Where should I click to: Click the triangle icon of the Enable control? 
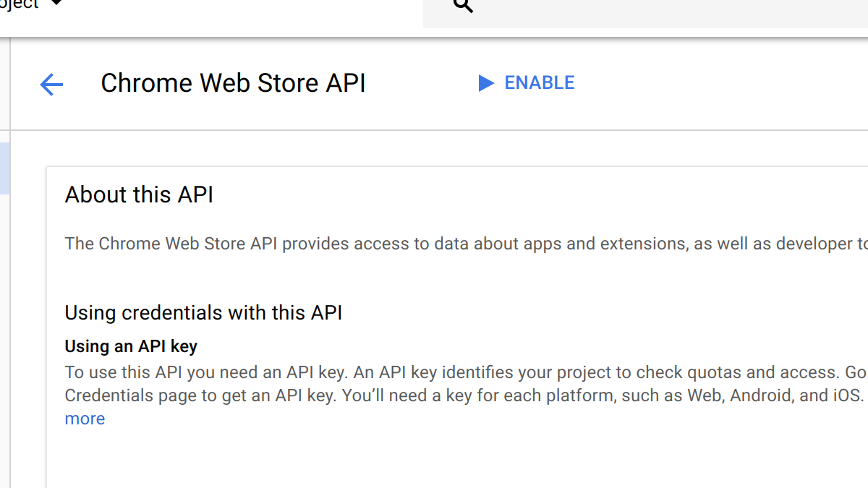485,83
